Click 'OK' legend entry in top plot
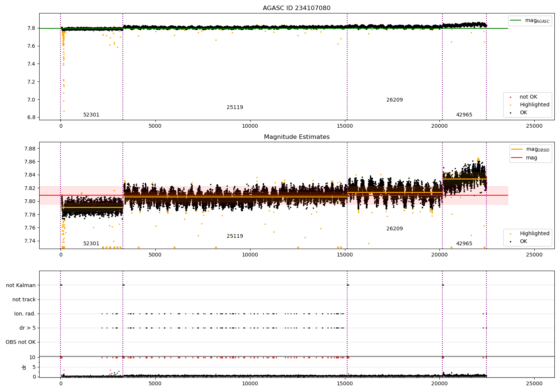This screenshot has width=560, height=392. (x=523, y=113)
